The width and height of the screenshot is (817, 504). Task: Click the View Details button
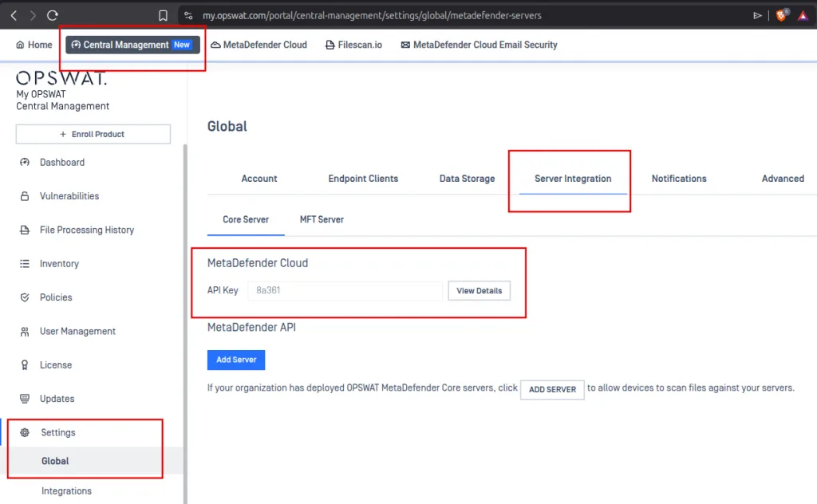479,290
